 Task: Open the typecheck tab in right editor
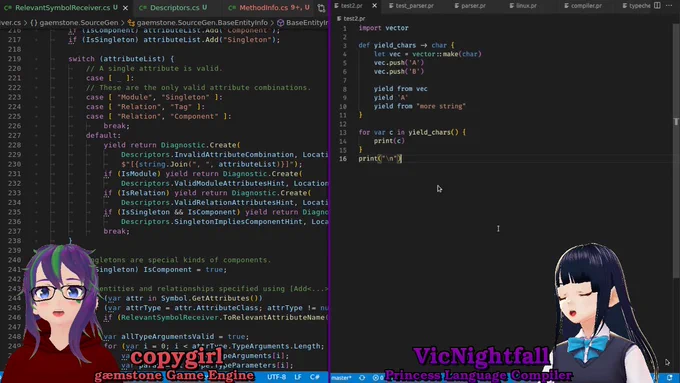pyautogui.click(x=636, y=6)
